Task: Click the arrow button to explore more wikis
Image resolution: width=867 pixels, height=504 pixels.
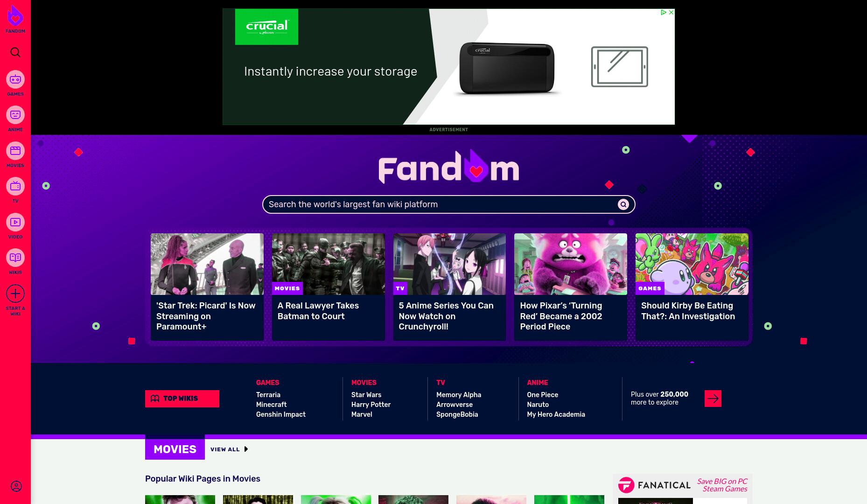Action: 713,399
